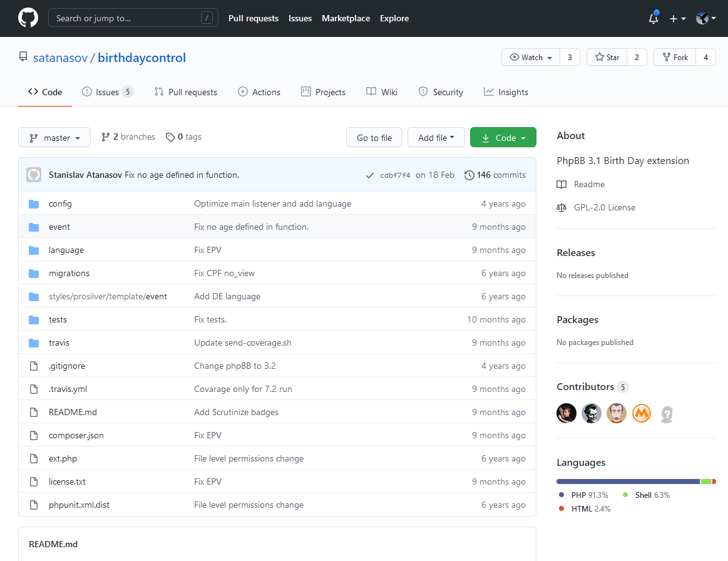Open the Watch notifications dropdown
The height and width of the screenshot is (561, 728).
coord(531,58)
